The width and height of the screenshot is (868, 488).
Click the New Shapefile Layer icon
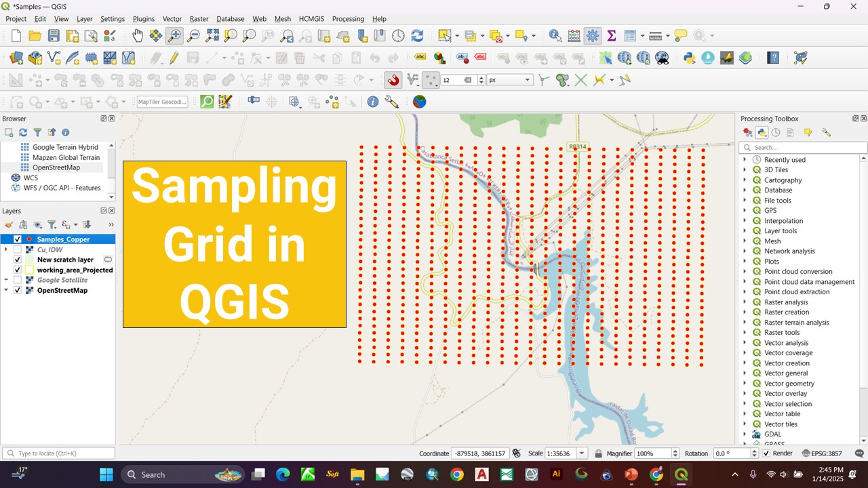54,58
